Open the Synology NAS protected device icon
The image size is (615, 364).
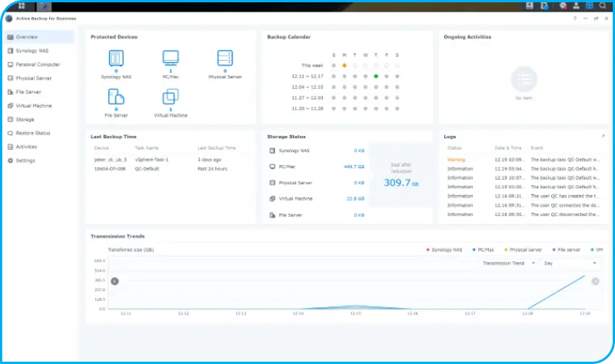116,58
